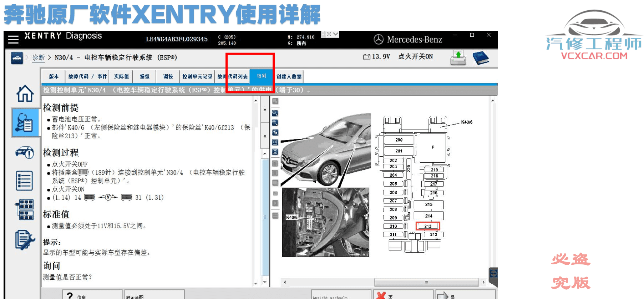This screenshot has height=299, width=644.
Task: Click the printer upload icon in toolbar
Action: pos(458,58)
